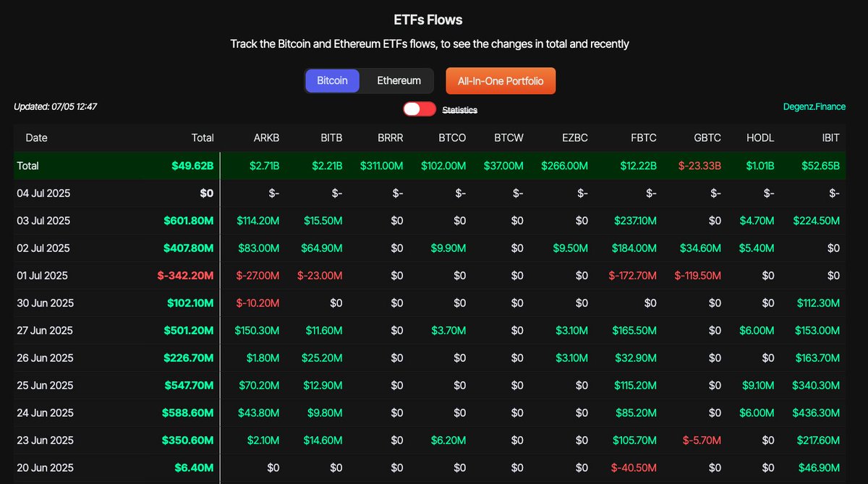Select the $112.30M IBIT value
The image size is (868, 484).
pyautogui.click(x=818, y=303)
